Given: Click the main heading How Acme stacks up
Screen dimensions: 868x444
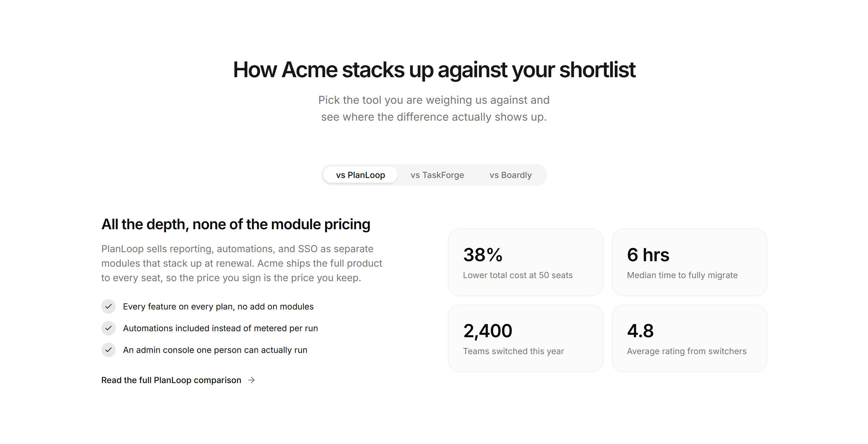Looking at the screenshot, I should 434,70.
